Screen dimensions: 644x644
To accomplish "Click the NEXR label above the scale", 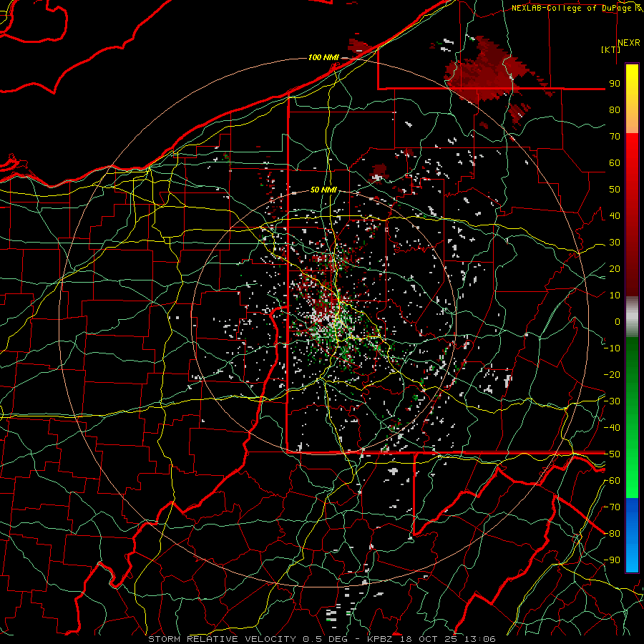I will click(628, 43).
